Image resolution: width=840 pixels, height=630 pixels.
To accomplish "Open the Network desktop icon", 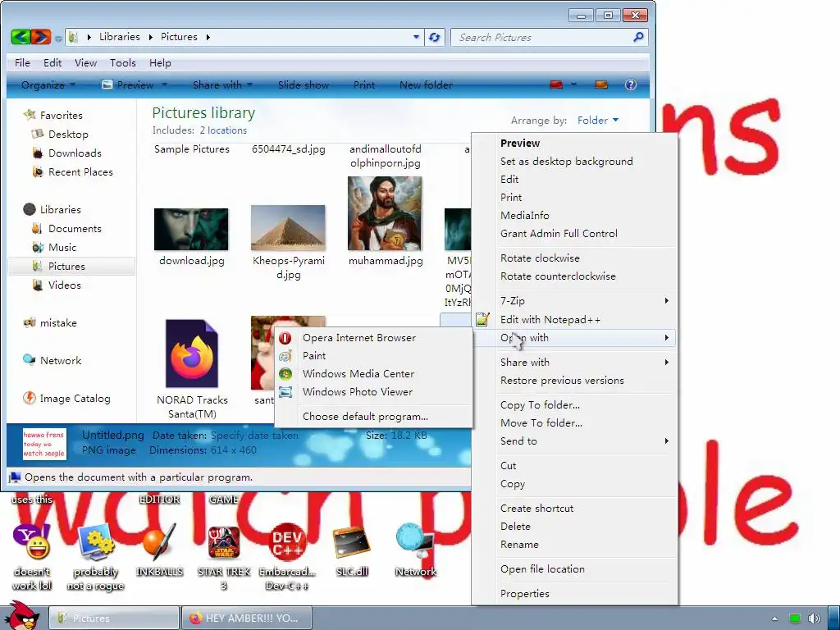I will pos(416,542).
